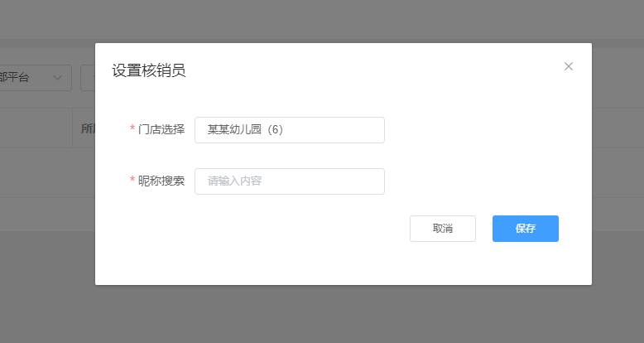The width and height of the screenshot is (644, 343).
Task: Click the 某某幼儿园 (6) selected value
Action: [245, 129]
